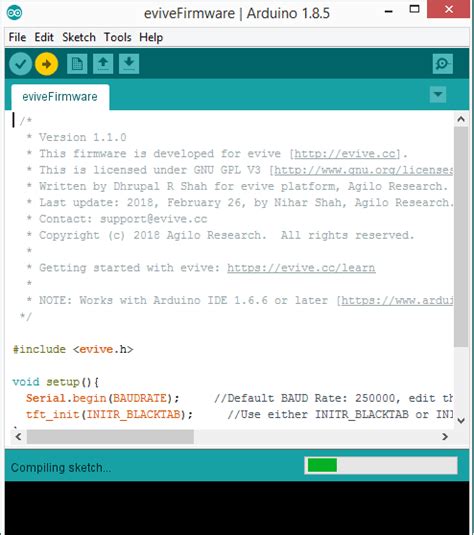Click the Arduino logo in the title bar
Image resolution: width=474 pixels, height=535 pixels.
click(14, 13)
